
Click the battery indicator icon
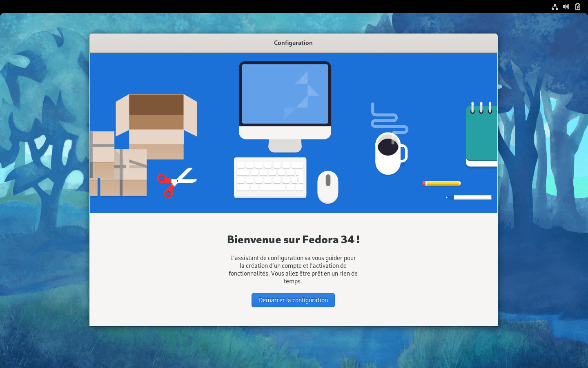click(578, 7)
